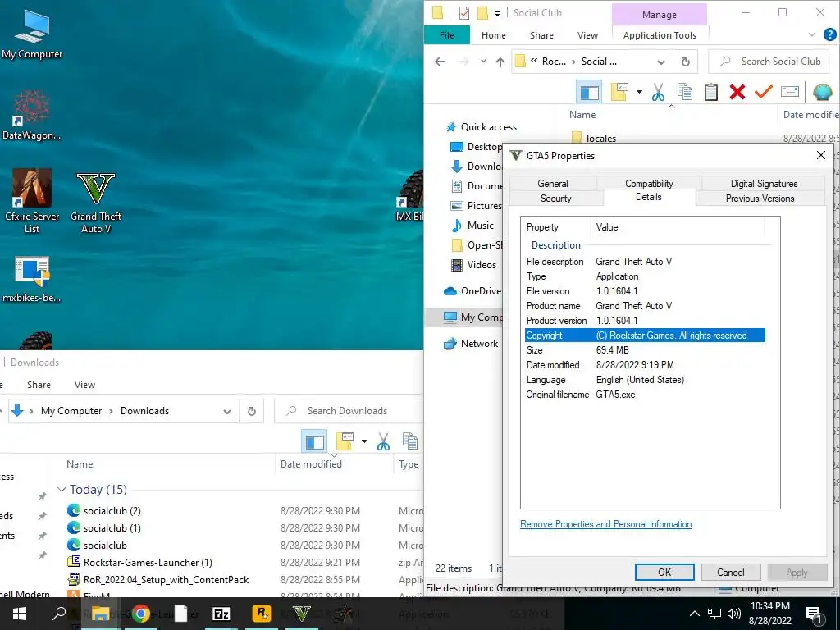This screenshot has width=840, height=630.
Task: Go back in Social Club window
Action: point(440,62)
